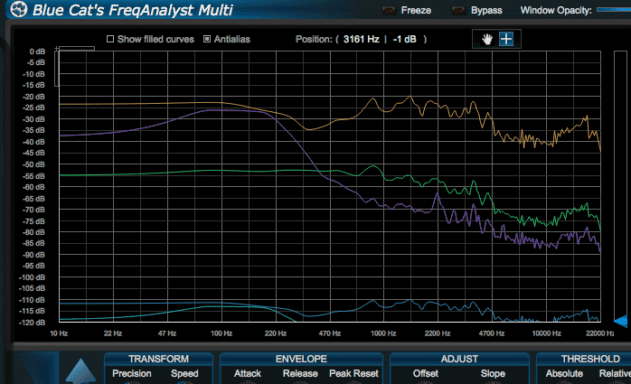
Task: Click the Window Opacity label
Action: 556,10
